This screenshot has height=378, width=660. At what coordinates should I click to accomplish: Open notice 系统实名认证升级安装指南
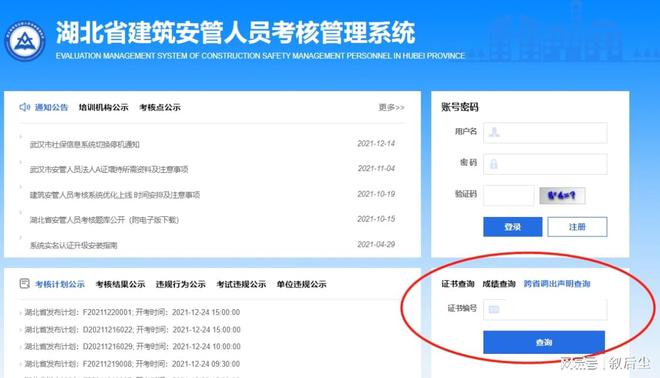74,245
